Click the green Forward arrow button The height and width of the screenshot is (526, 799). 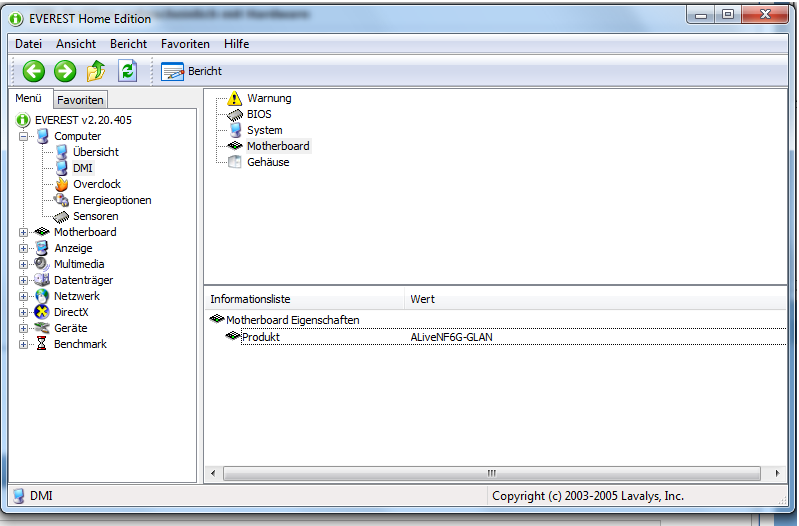[x=65, y=71]
